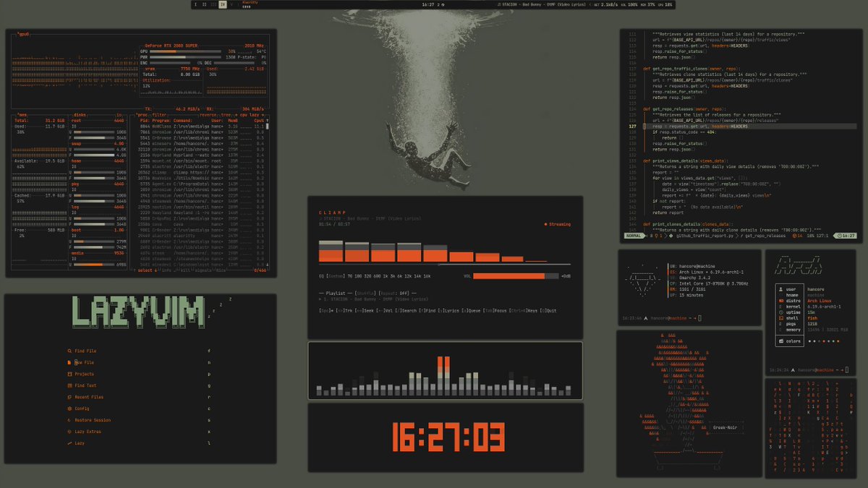
Task: Click the CPU 18% module in top bar
Action: (x=665, y=4)
